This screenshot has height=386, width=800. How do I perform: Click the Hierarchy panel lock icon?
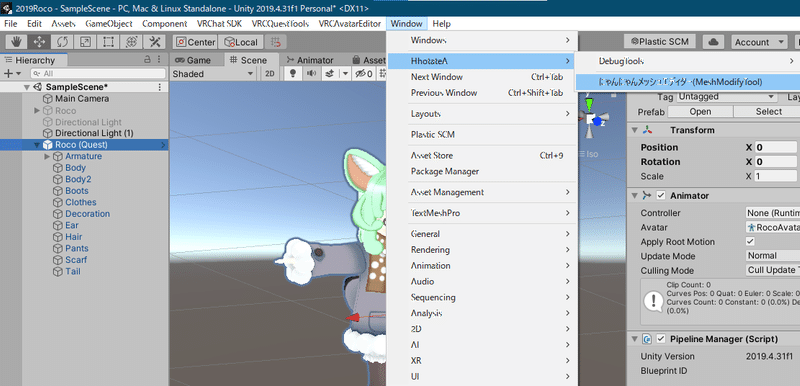[x=147, y=60]
